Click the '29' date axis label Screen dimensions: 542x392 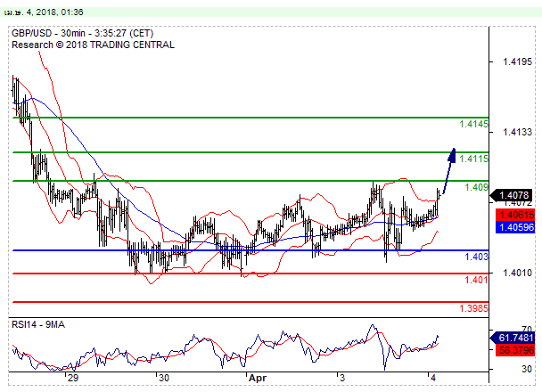pyautogui.click(x=73, y=378)
